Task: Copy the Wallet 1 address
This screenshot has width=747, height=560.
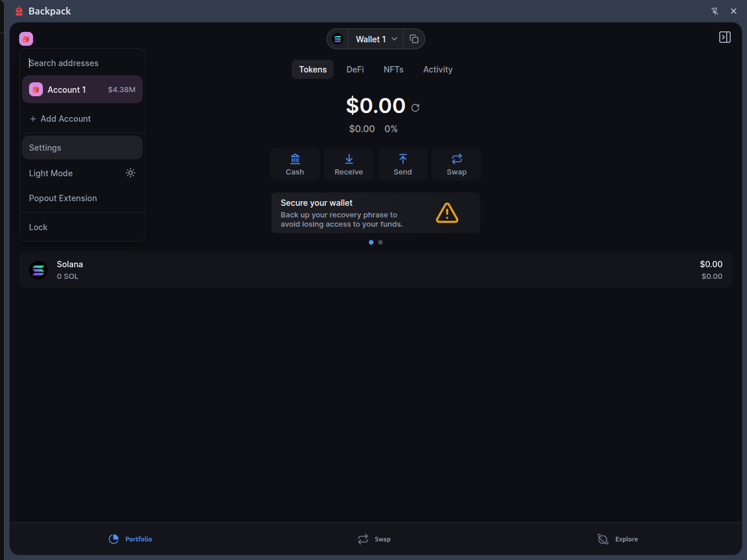Action: point(414,39)
